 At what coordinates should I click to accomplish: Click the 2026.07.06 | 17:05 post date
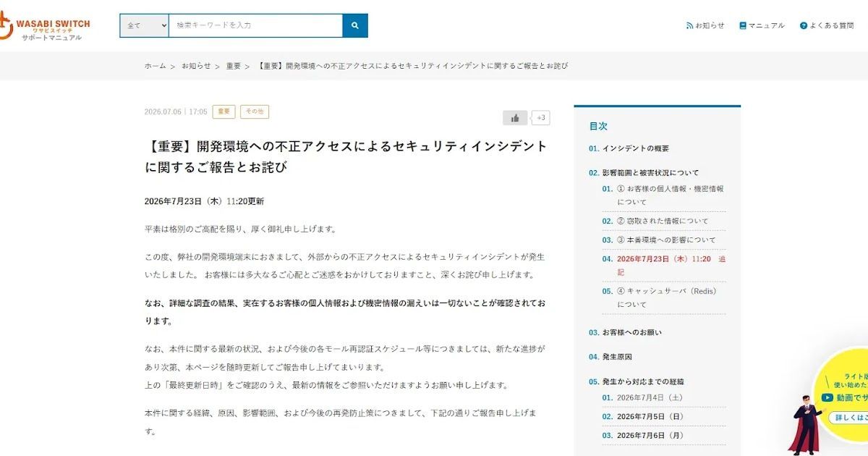(176, 112)
